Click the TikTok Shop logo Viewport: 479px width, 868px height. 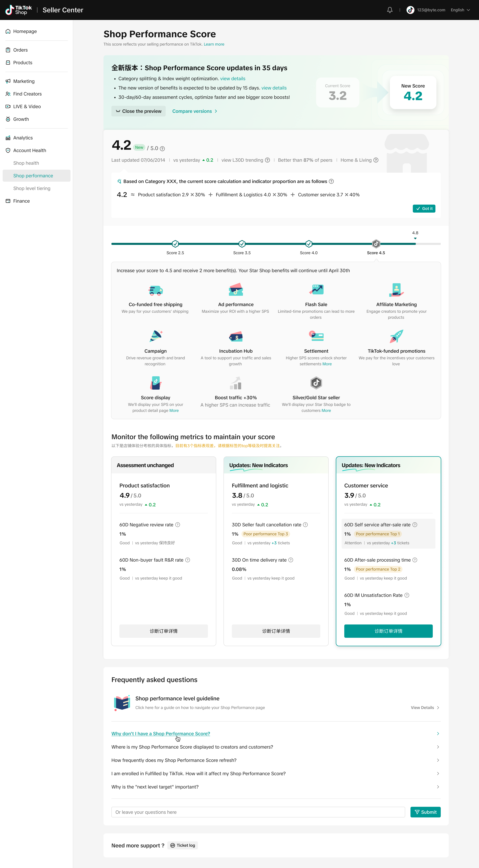pos(18,10)
